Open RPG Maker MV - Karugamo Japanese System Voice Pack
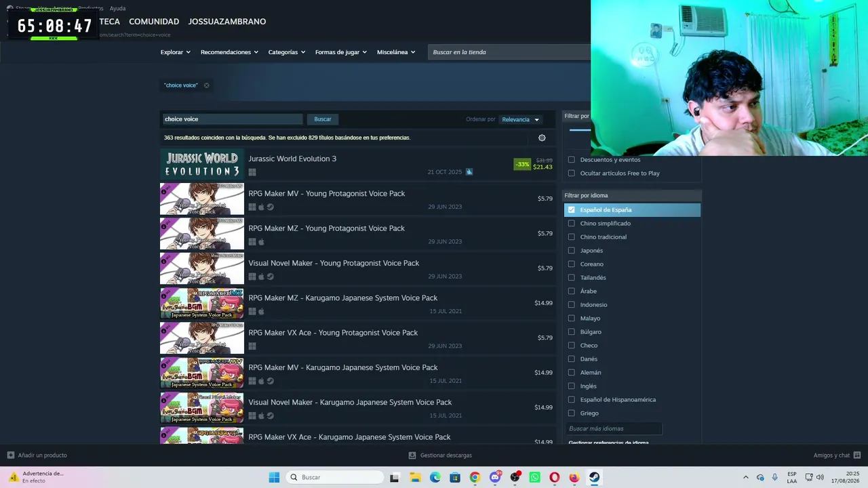This screenshot has height=488, width=868. (x=358, y=373)
